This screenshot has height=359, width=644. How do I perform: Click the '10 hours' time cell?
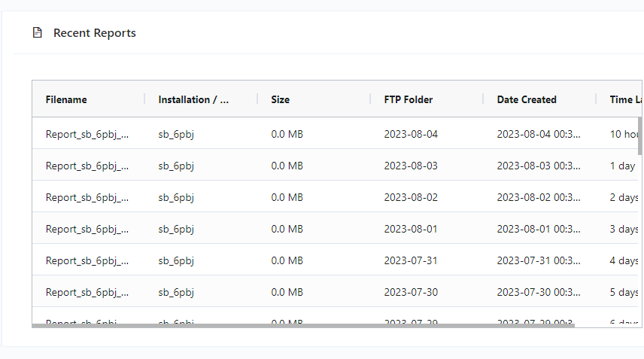click(x=624, y=134)
